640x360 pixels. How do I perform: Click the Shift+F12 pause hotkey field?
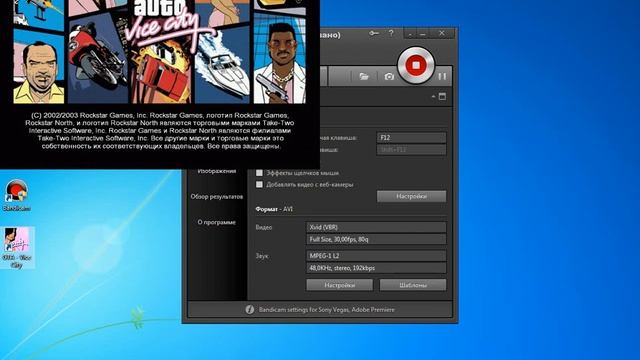click(x=411, y=150)
